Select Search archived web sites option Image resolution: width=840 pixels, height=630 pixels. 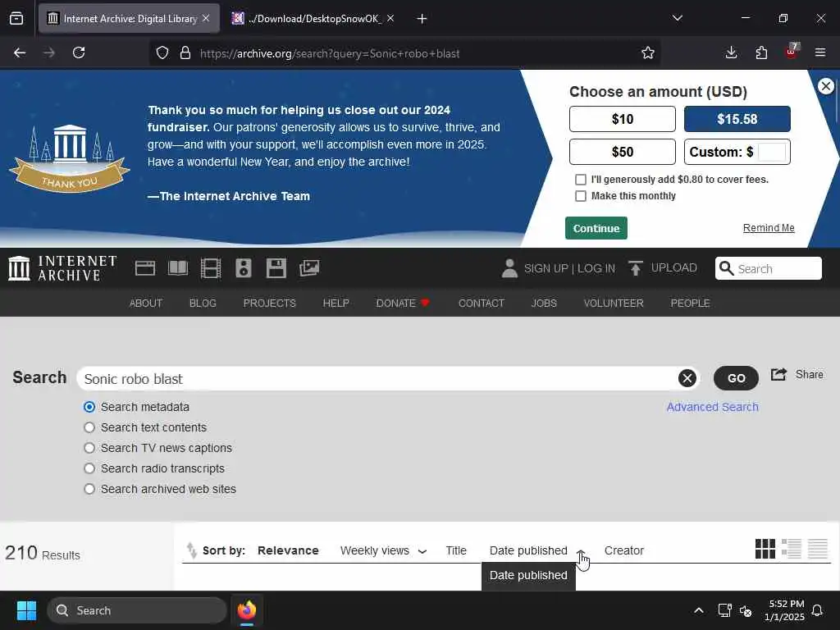(89, 489)
